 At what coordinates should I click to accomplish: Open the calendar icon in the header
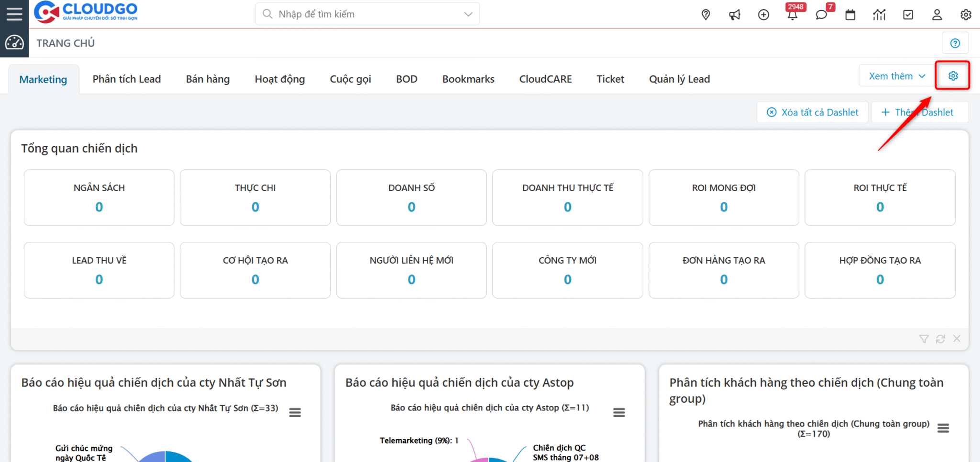pos(850,15)
